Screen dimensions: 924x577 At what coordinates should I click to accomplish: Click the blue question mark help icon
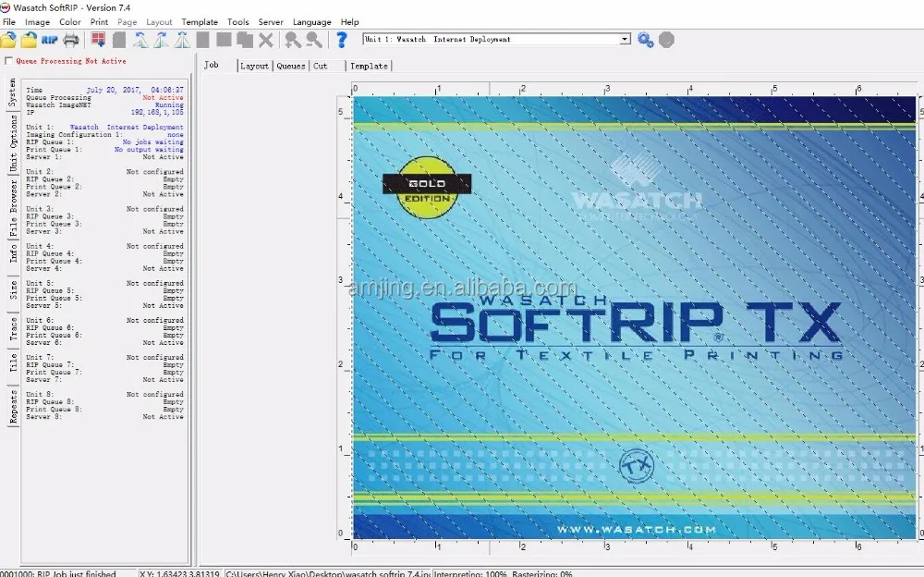click(x=341, y=40)
